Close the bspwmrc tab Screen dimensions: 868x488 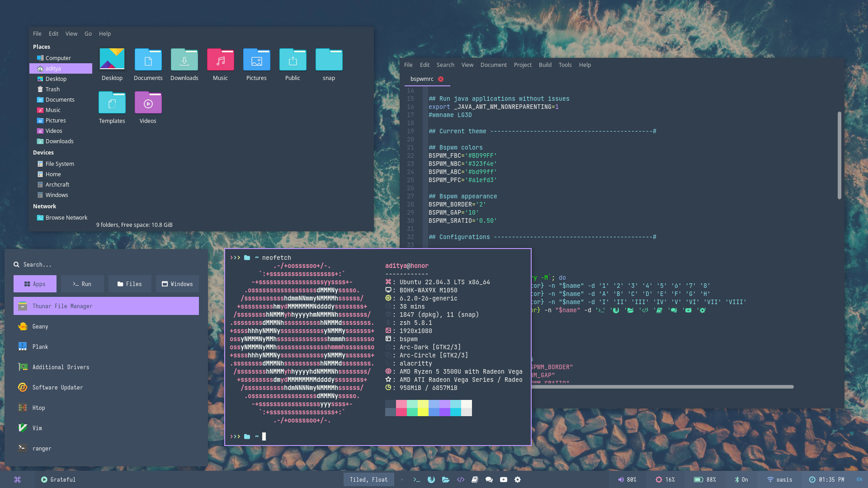[x=441, y=79]
